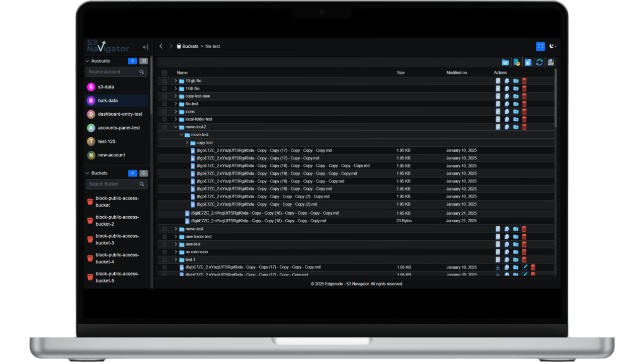Click the upload file toolbar icon
Viewport: 644px width, 362px height.
click(516, 62)
